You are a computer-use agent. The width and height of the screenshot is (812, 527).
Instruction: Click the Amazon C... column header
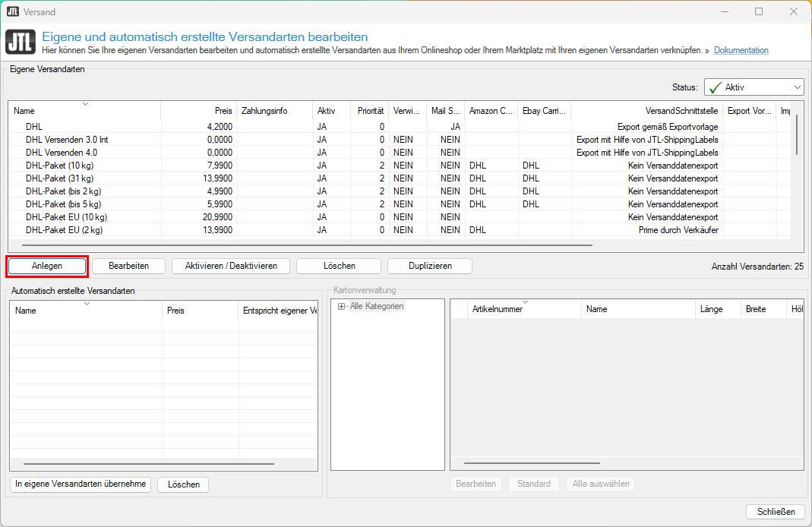tap(491, 111)
